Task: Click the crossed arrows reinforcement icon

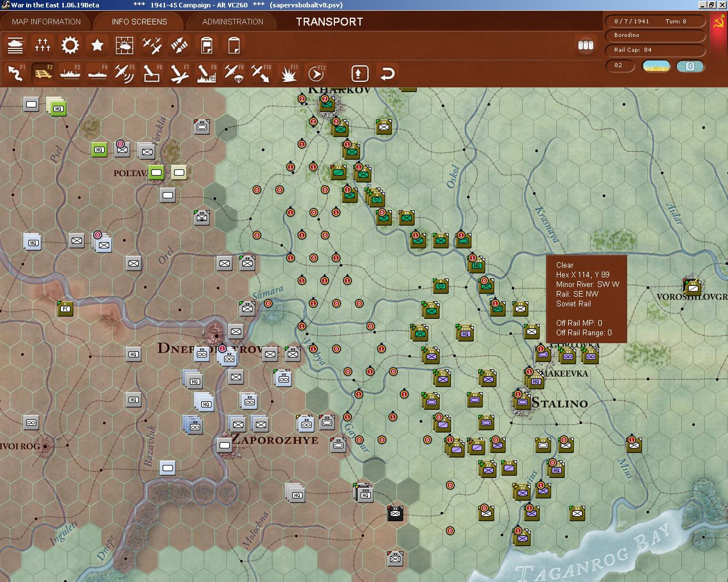Action: click(179, 45)
